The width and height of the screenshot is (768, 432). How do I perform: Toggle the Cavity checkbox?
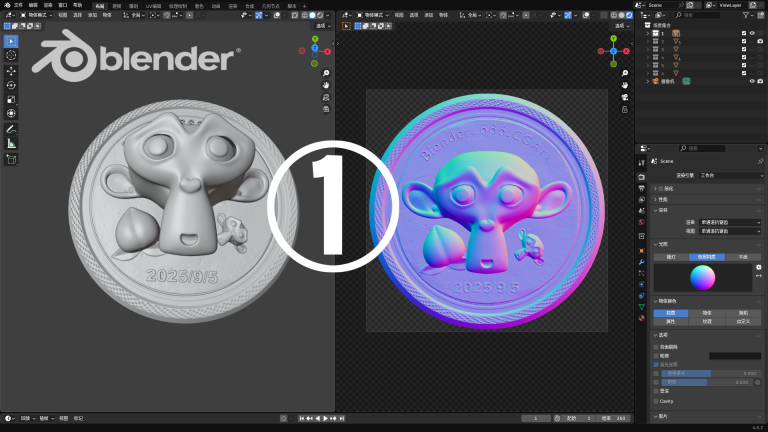655,400
